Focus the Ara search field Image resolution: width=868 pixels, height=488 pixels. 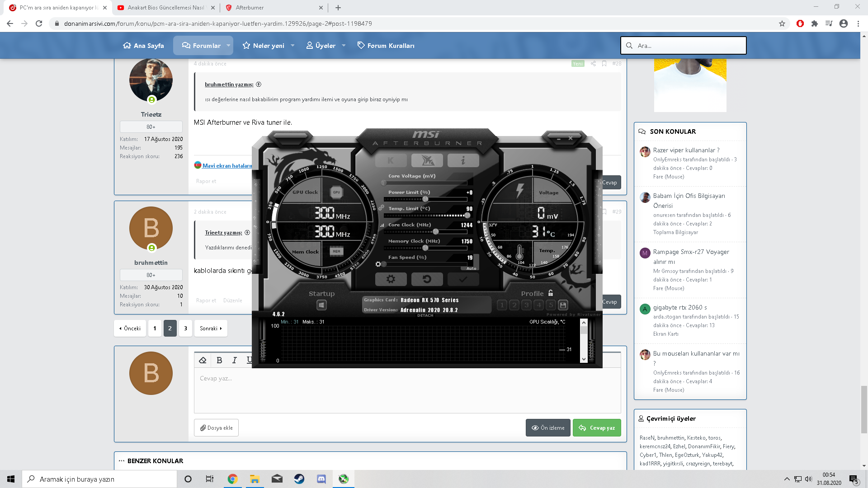(683, 46)
